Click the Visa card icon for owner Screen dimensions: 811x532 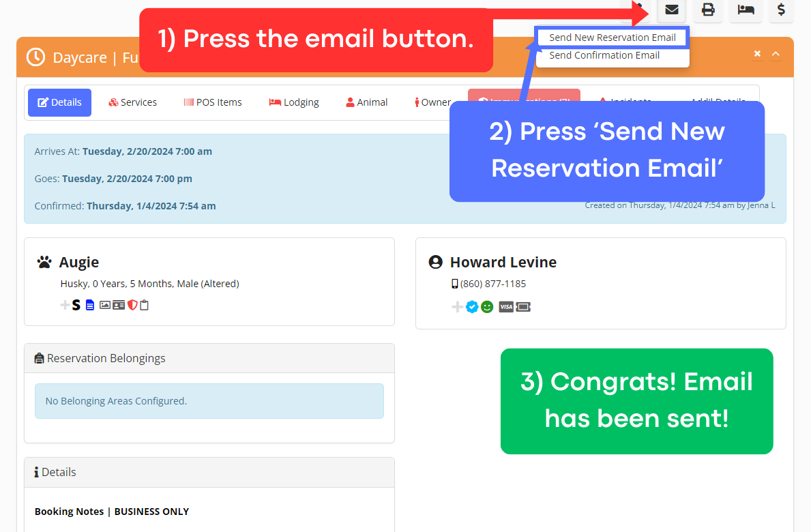(506, 307)
